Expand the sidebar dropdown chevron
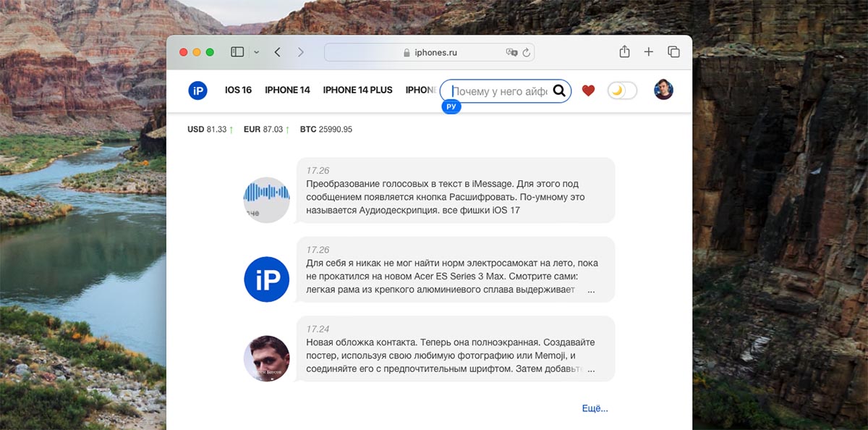 [256, 52]
